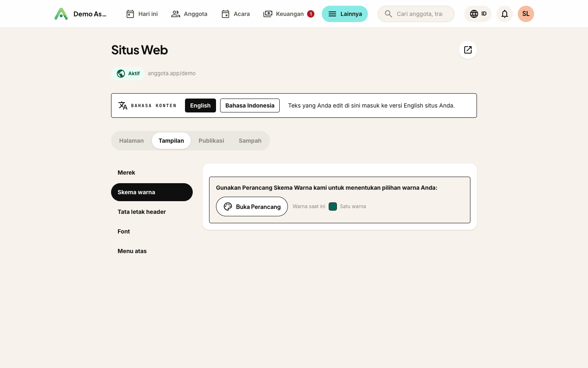Viewport: 588px width, 368px height.
Task: Switch to the Publikasi tab
Action: point(211,141)
